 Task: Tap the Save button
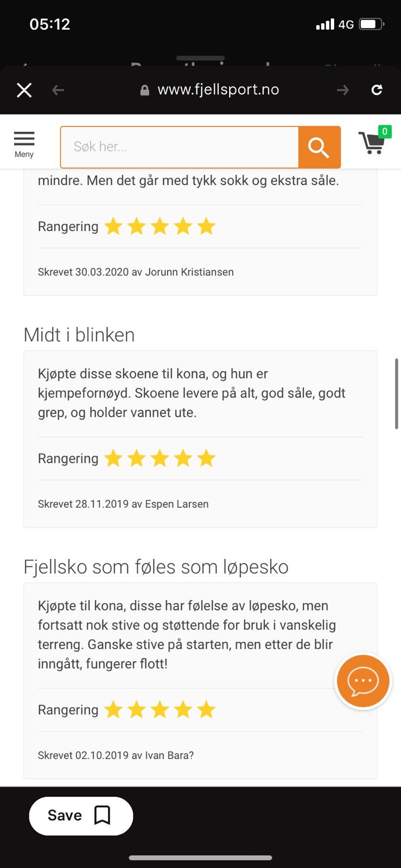pyautogui.click(x=81, y=815)
